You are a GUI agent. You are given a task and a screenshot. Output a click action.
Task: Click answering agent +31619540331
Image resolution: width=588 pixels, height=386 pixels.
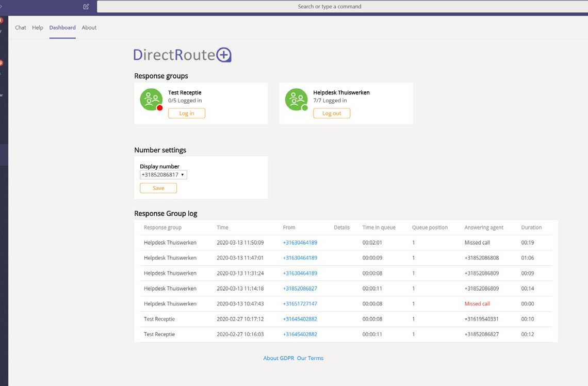(482, 319)
